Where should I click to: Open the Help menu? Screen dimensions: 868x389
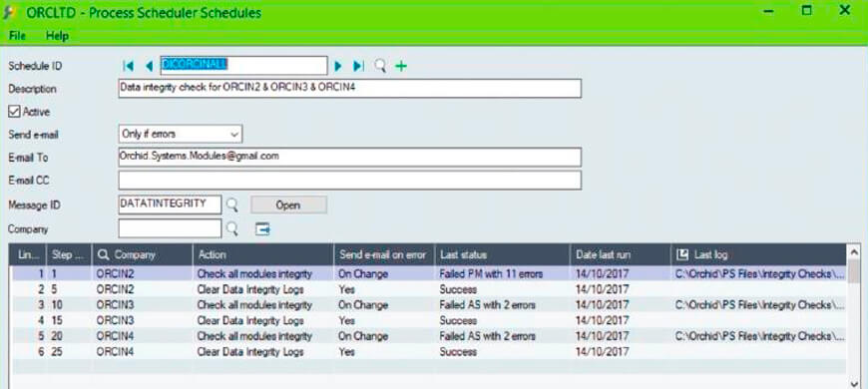click(x=57, y=36)
